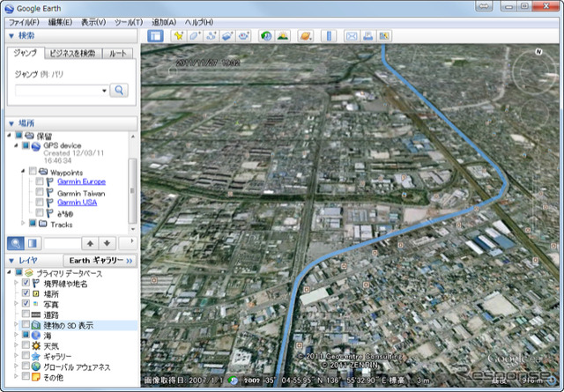Enable 道路 layer checkbox
This screenshot has width=564, height=392.
point(26,314)
